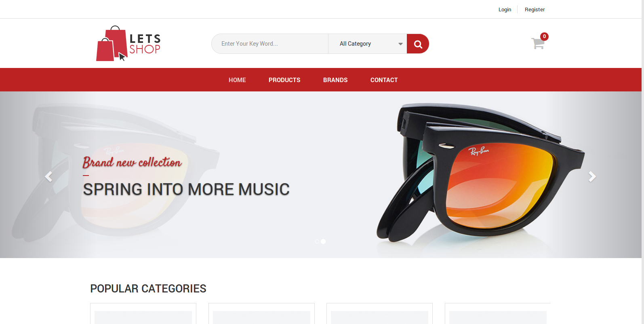Open the shopping cart icon
The height and width of the screenshot is (324, 644).
coord(538,43)
